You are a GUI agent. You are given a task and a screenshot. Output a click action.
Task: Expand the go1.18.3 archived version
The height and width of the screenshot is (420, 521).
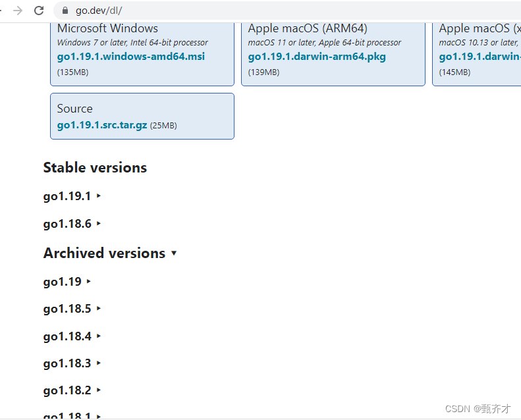[x=72, y=363]
